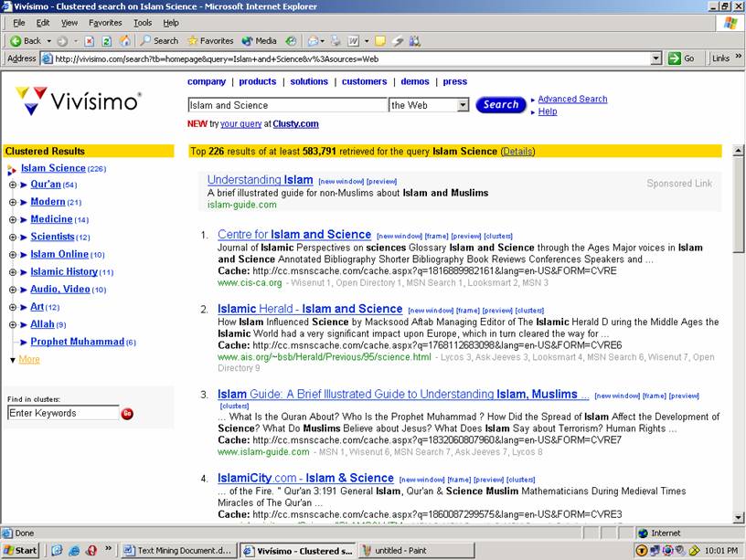Open the Windows Start menu
Screen dimensions: 746x560
[19, 551]
